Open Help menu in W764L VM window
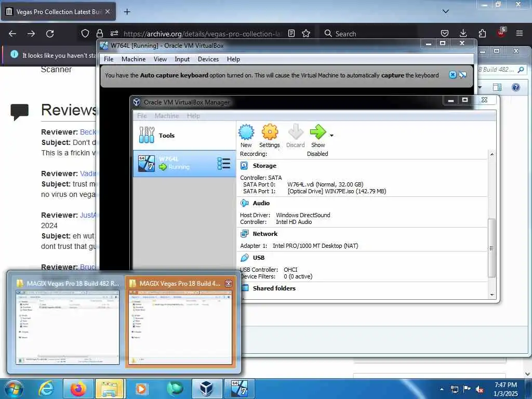Image resolution: width=532 pixels, height=399 pixels. click(x=233, y=59)
